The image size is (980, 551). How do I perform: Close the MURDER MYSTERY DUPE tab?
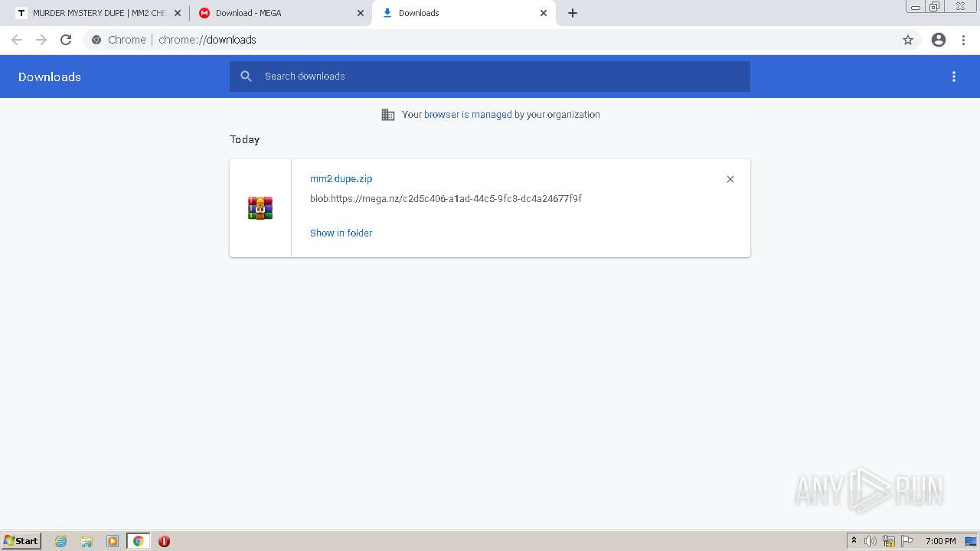click(177, 13)
